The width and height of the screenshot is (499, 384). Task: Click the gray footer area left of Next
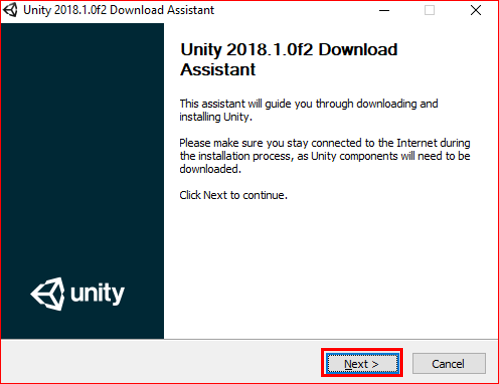click(160, 363)
